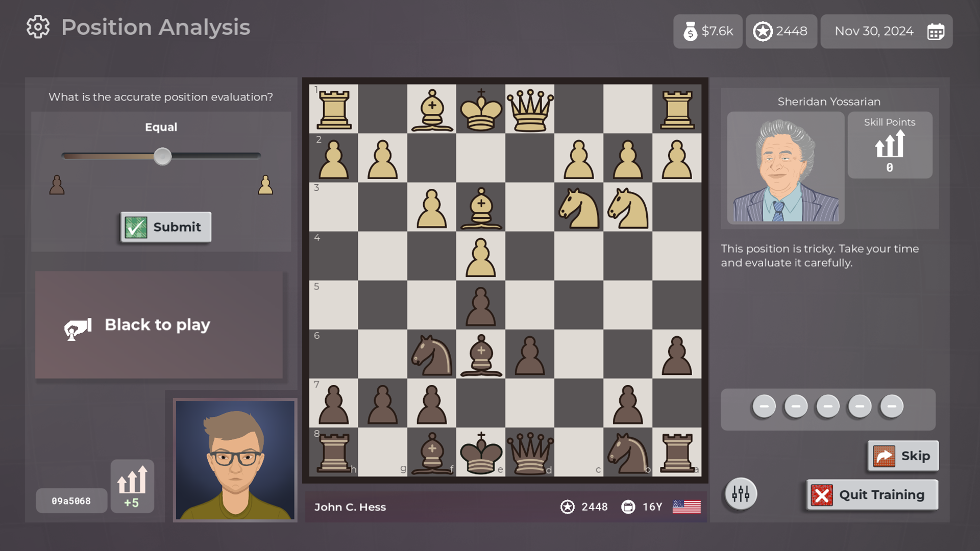Submit the position evaluation
Screen dimensions: 980x551
coord(166,227)
